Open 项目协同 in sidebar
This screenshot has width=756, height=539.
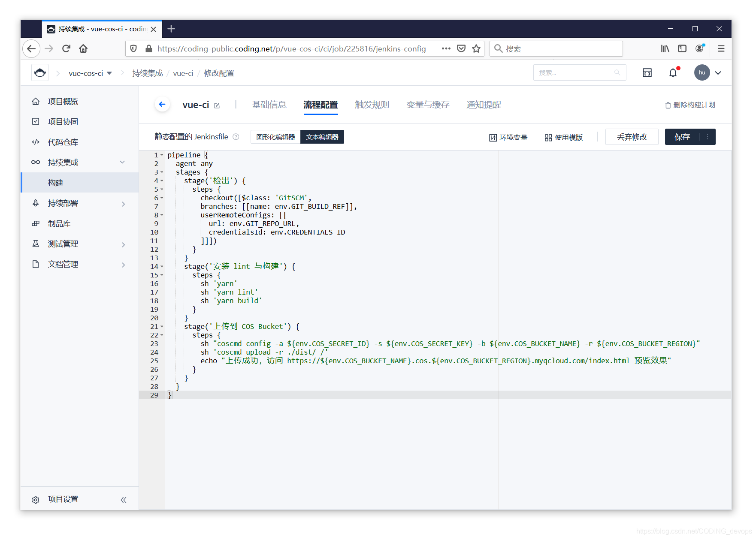(x=79, y=122)
